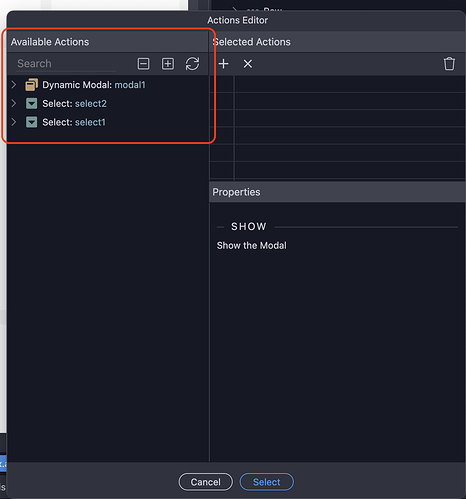This screenshot has height=499, width=466.
Task: Click the trash icon in Selected Actions
Action: [x=449, y=64]
